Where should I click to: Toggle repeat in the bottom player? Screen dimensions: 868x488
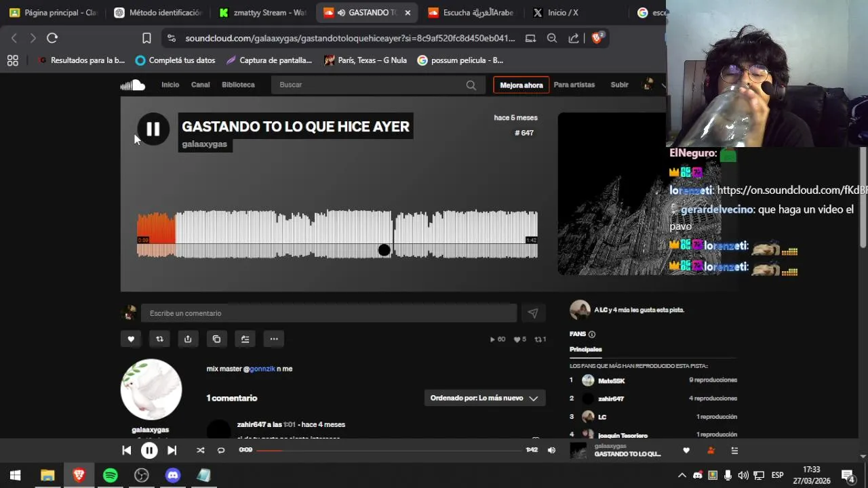pos(220,450)
